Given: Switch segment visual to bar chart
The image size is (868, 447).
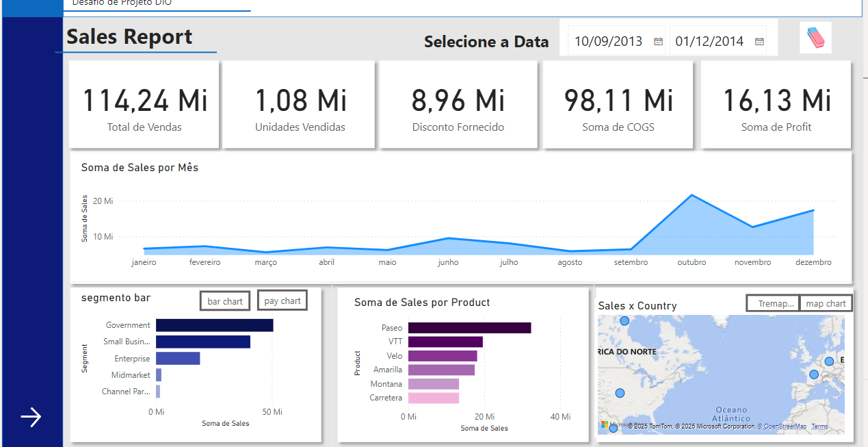Looking at the screenshot, I should (225, 301).
